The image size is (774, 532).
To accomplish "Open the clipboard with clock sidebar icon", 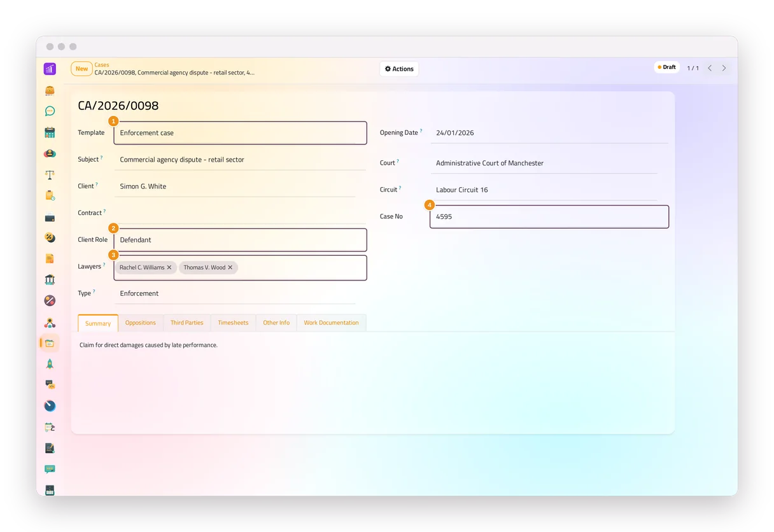I will [x=50, y=195].
